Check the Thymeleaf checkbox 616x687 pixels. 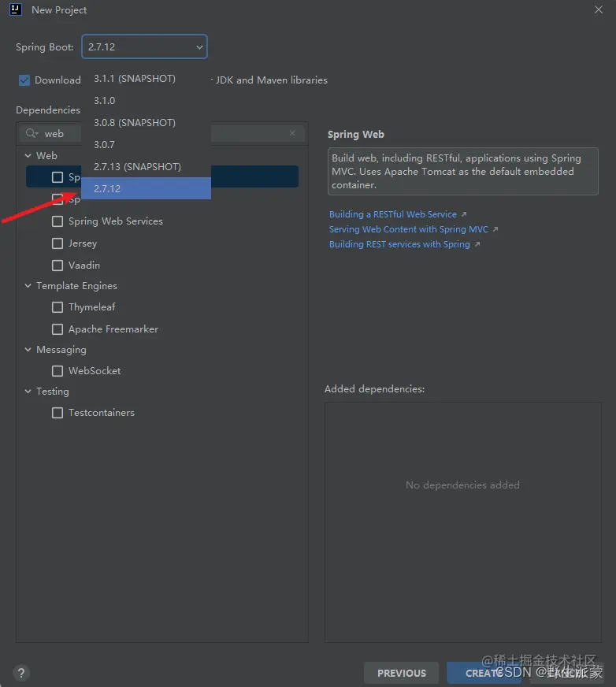click(x=58, y=307)
